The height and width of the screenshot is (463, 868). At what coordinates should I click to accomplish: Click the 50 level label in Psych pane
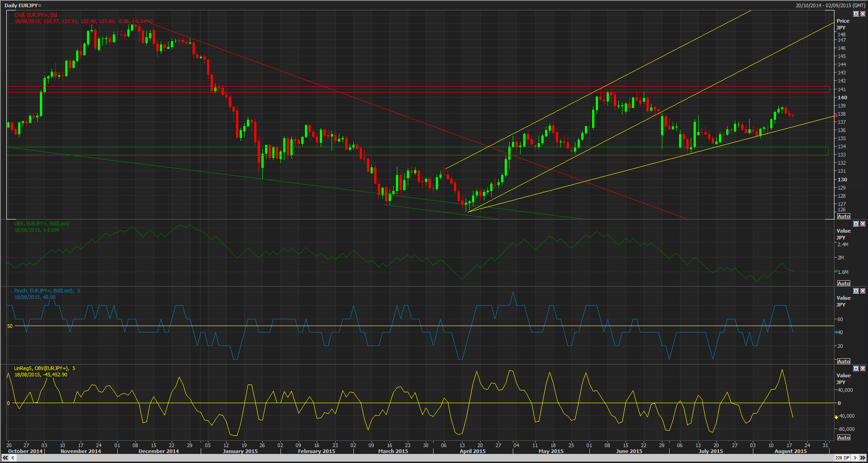point(10,326)
